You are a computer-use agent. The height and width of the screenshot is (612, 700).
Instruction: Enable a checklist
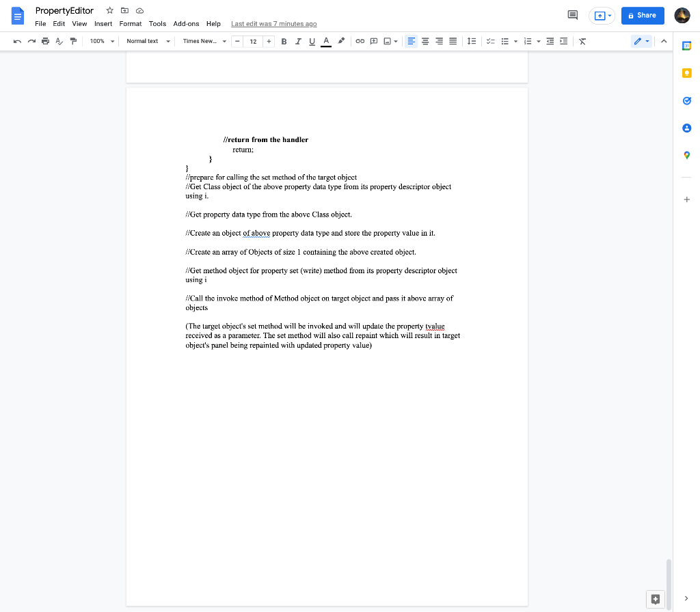(490, 41)
